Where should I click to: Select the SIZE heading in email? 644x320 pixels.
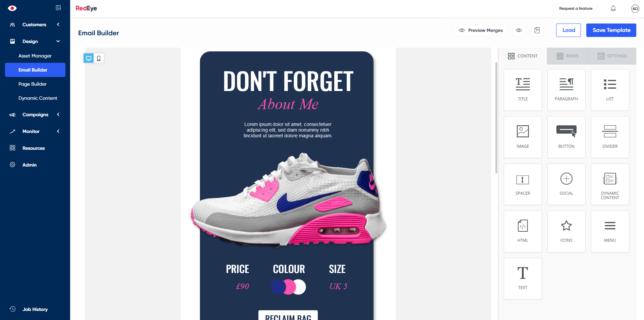point(337,269)
